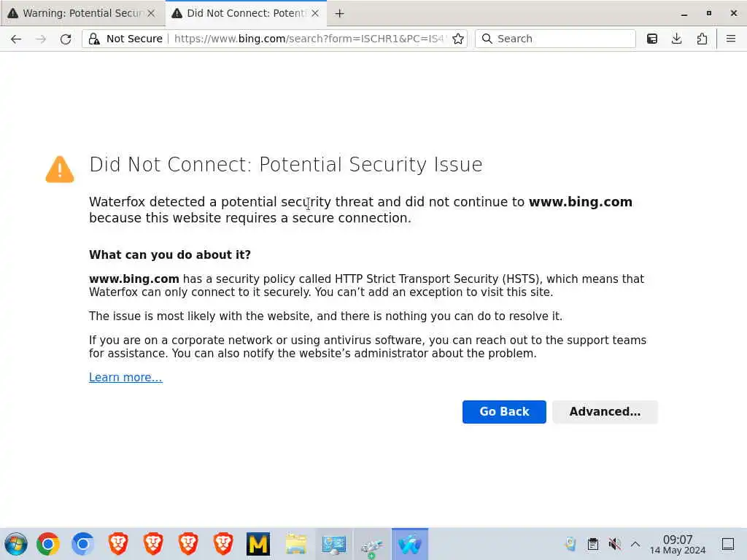747x560 pixels.
Task: Open the Extensions puzzle icon
Action: pos(702,39)
